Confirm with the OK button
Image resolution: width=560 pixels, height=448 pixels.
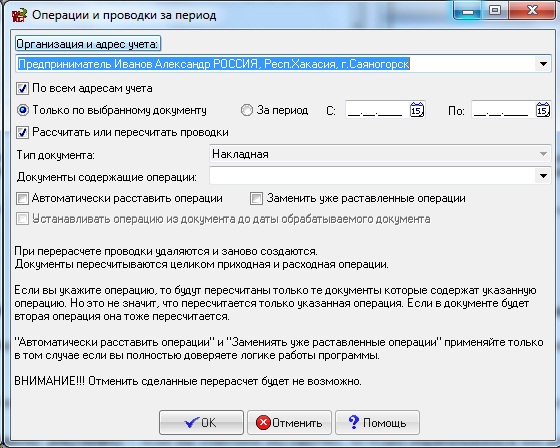point(201,423)
